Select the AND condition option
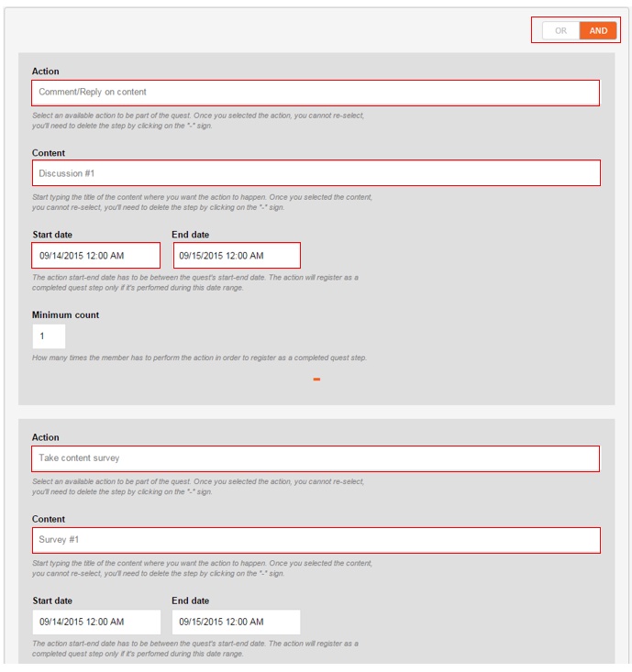This screenshot has width=632, height=672. [598, 30]
